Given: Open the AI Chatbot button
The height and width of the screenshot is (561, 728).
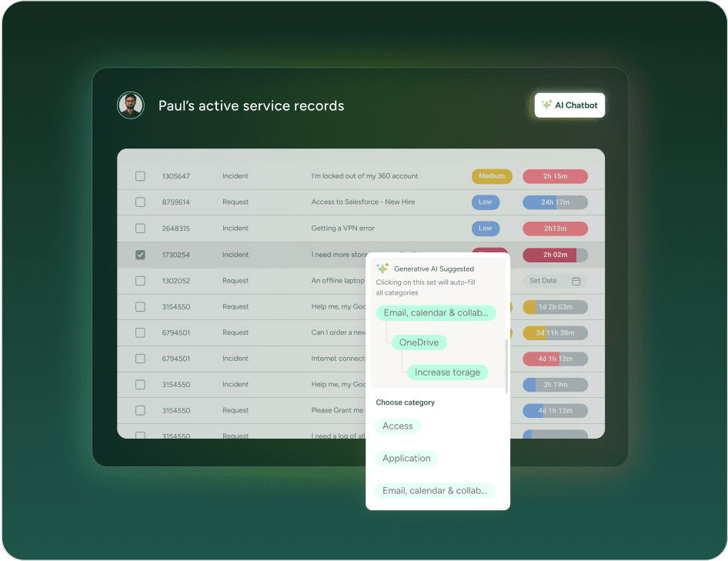Looking at the screenshot, I should [x=569, y=105].
